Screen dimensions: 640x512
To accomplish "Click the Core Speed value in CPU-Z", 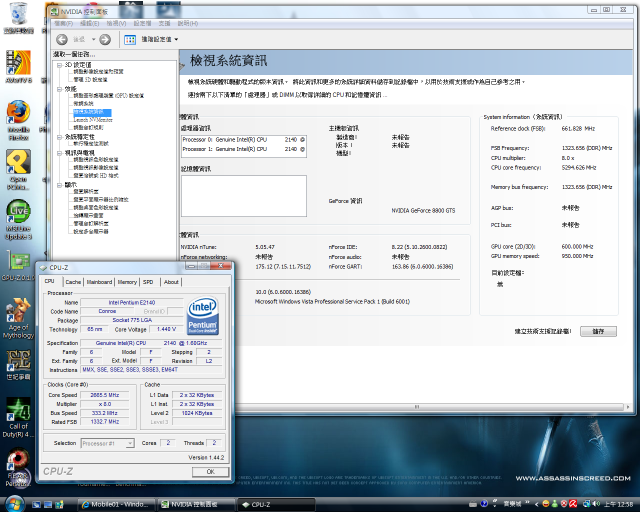I will [105, 395].
